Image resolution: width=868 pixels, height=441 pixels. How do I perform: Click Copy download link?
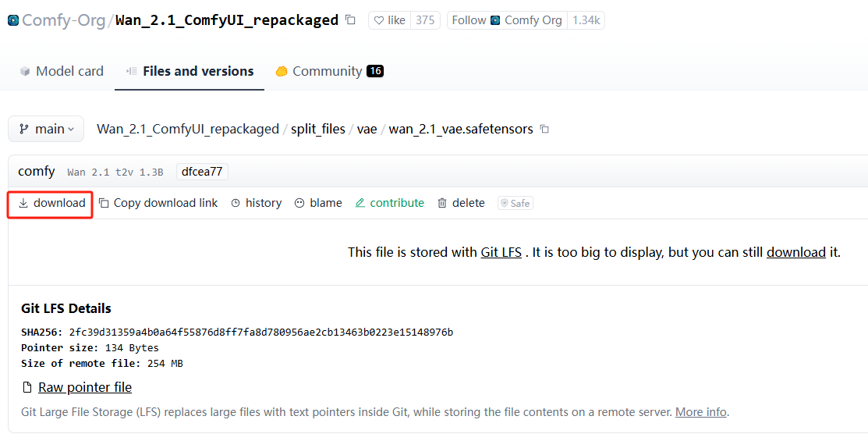158,203
